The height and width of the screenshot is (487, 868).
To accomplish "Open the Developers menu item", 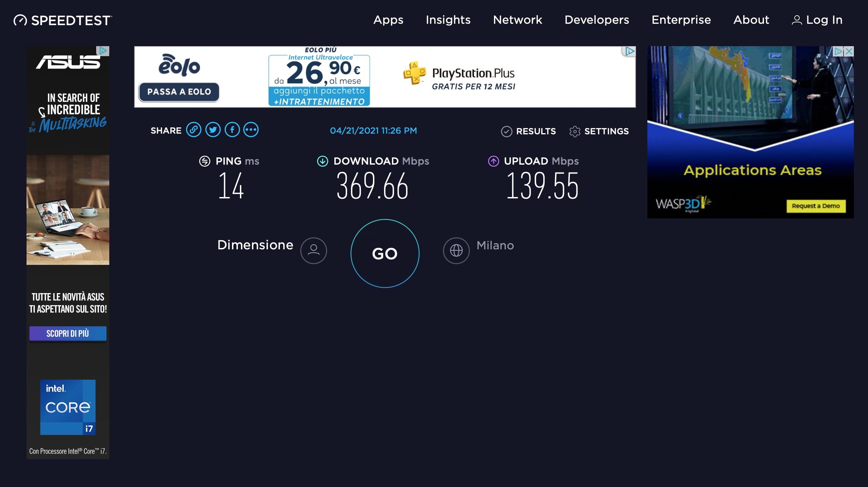I will pyautogui.click(x=596, y=20).
